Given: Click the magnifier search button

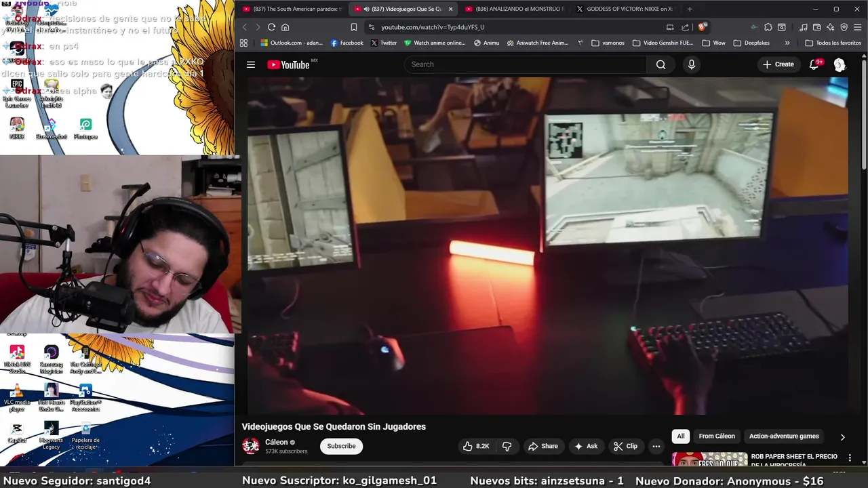Looking at the screenshot, I should [x=660, y=64].
